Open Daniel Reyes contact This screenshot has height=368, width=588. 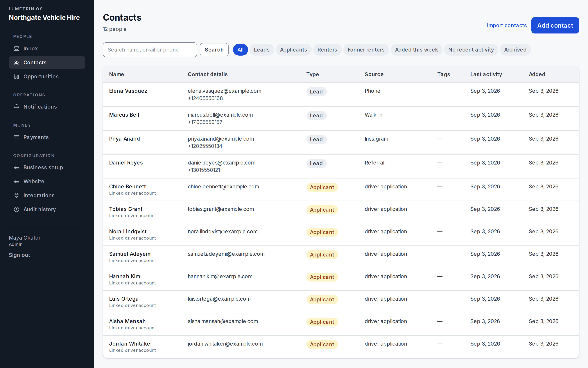click(126, 163)
